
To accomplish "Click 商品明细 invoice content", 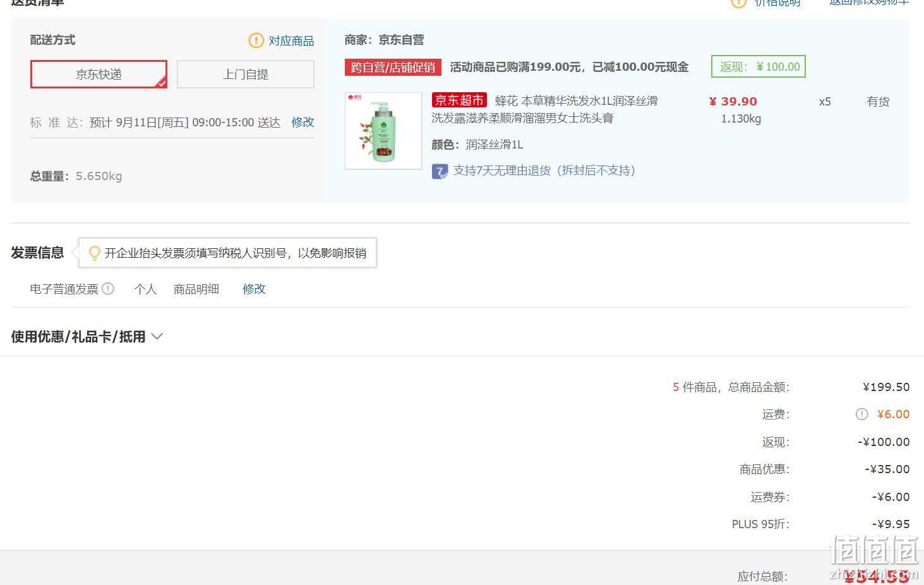I will 196,289.
